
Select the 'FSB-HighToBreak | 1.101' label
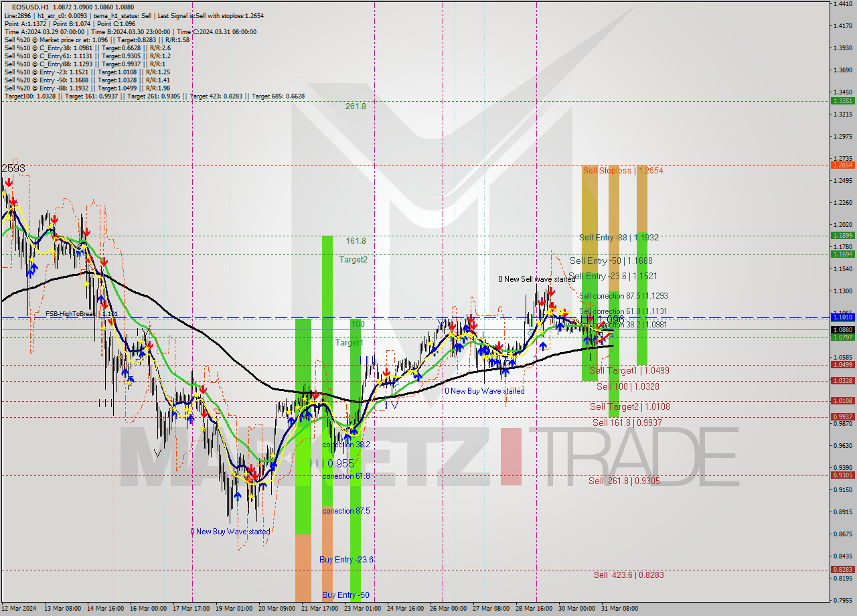[x=82, y=313]
